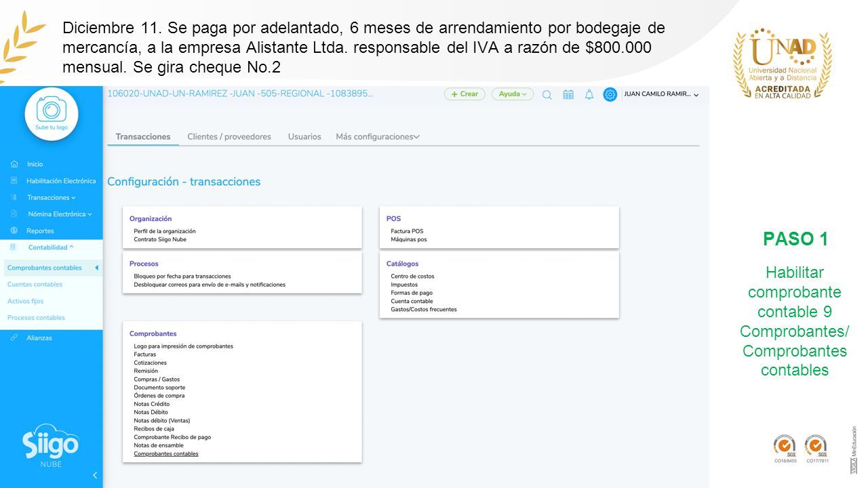
Task: Click the Reportes sidebar icon
Action: point(14,230)
